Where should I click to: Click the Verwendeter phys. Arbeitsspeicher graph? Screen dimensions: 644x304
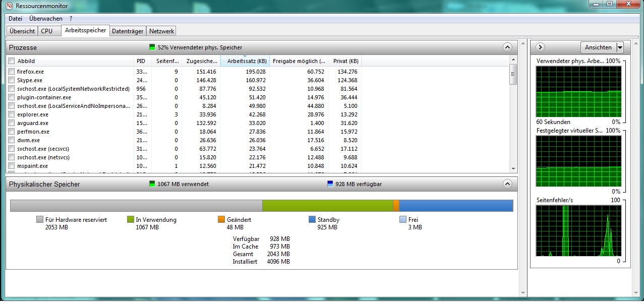pyautogui.click(x=578, y=91)
